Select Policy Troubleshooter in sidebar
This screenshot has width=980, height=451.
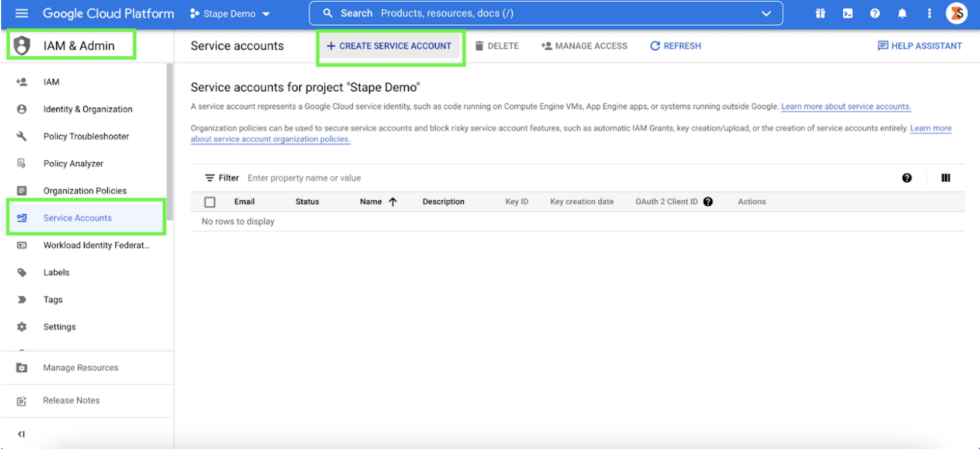(86, 136)
